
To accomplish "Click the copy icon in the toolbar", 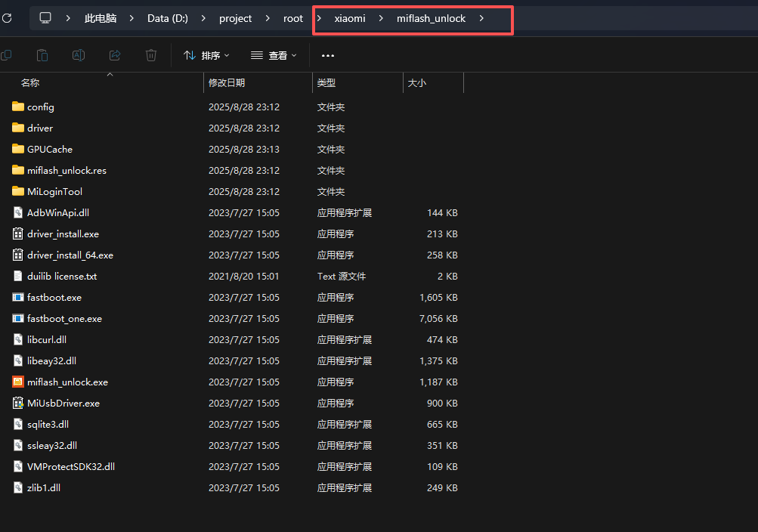I will 6,56.
